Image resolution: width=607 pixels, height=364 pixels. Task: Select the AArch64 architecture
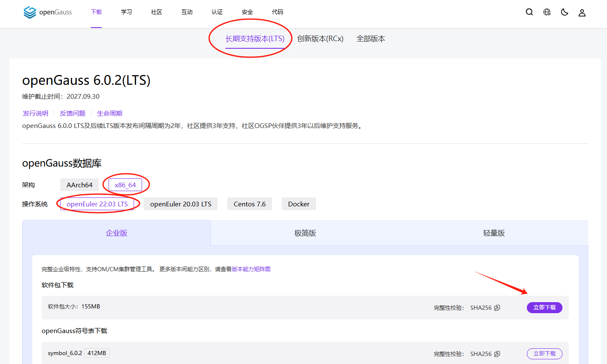click(79, 185)
